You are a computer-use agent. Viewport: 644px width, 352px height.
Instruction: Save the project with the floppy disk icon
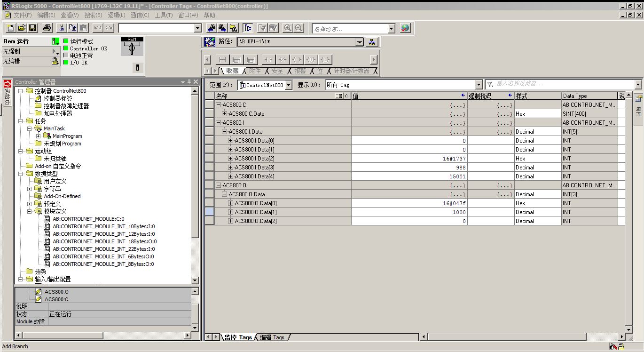click(x=32, y=28)
